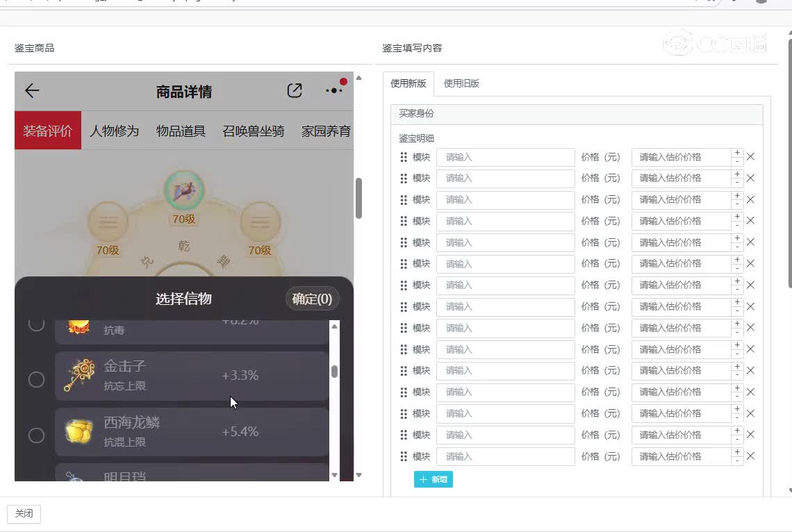Click the 抗忘上限 attribute text
792x532 pixels.
[x=125, y=386]
